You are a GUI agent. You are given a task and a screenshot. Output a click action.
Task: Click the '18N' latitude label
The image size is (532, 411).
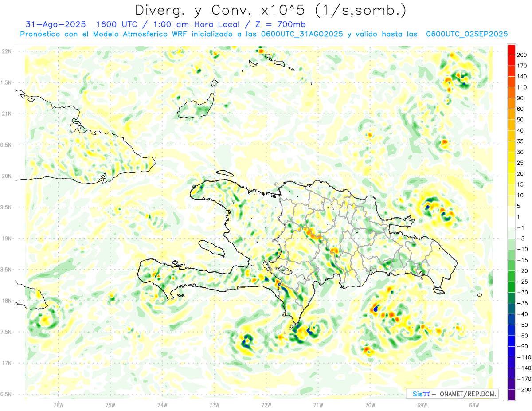7,301
